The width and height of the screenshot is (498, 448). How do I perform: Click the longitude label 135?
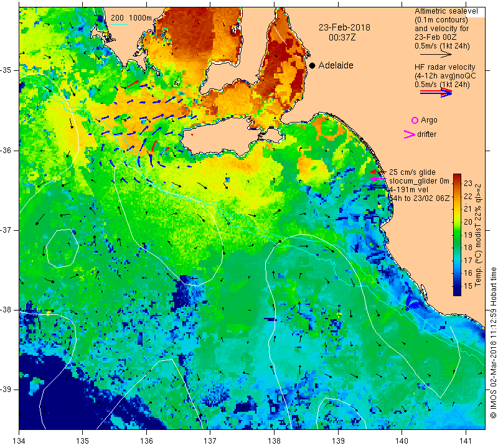coord(83,441)
